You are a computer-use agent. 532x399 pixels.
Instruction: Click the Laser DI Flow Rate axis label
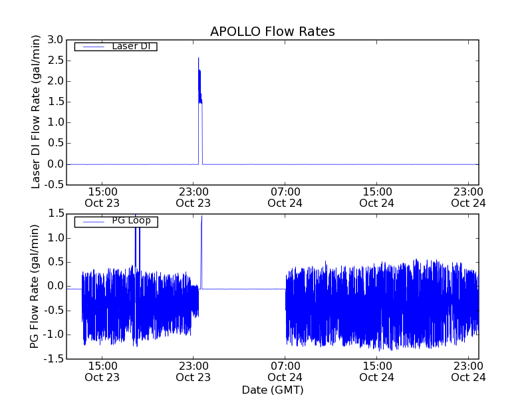(x=36, y=112)
